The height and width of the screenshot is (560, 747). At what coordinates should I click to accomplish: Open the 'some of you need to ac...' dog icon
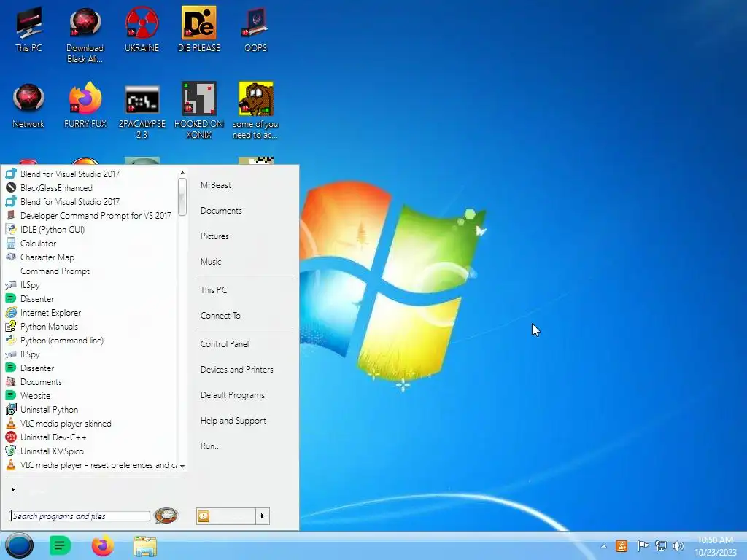tap(255, 111)
